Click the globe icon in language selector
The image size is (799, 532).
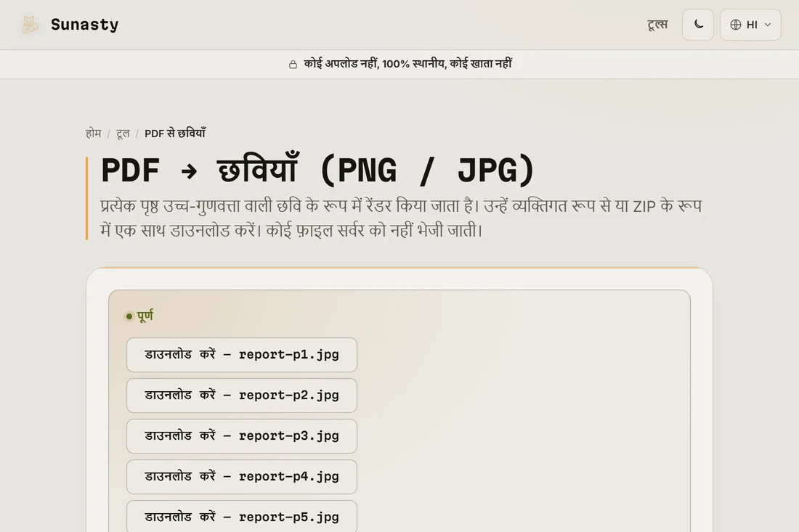click(735, 25)
